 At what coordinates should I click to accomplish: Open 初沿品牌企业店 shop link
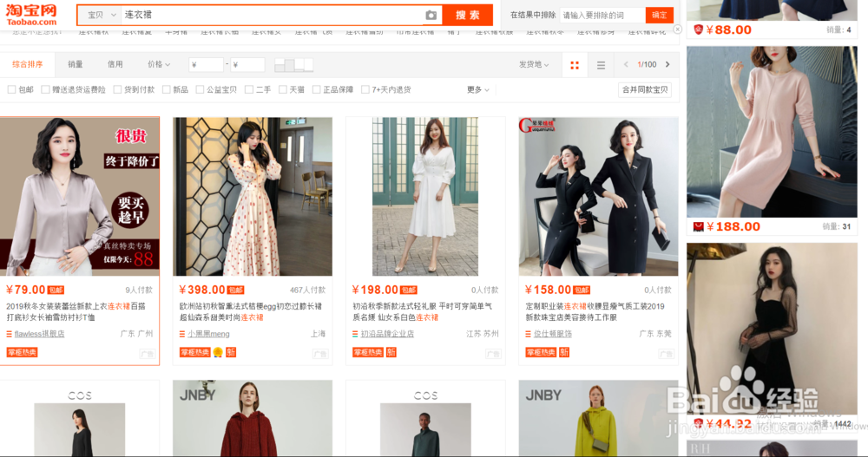387,334
